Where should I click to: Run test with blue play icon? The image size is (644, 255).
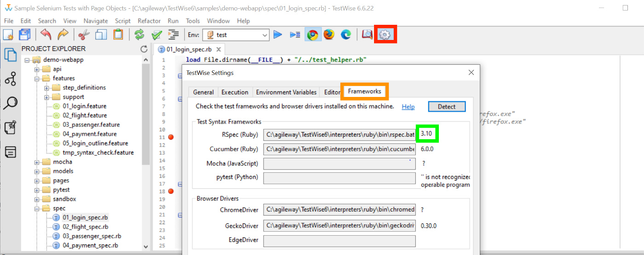coord(277,34)
